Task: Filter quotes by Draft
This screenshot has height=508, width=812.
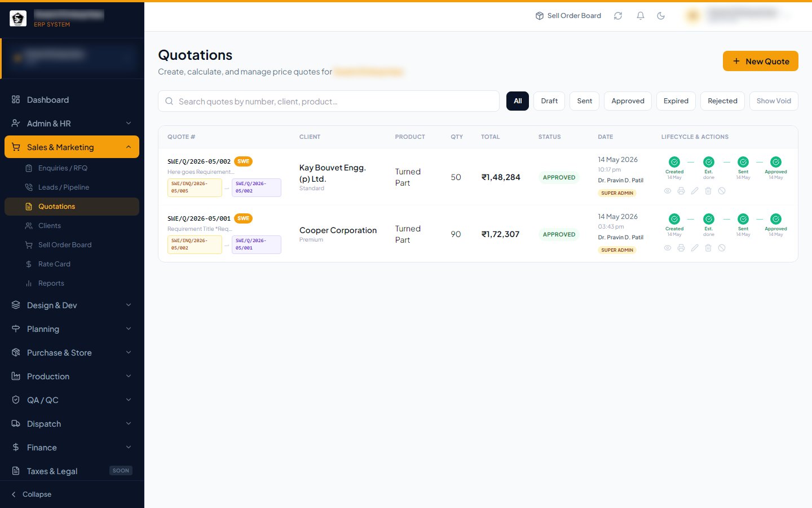Action: tap(549, 101)
